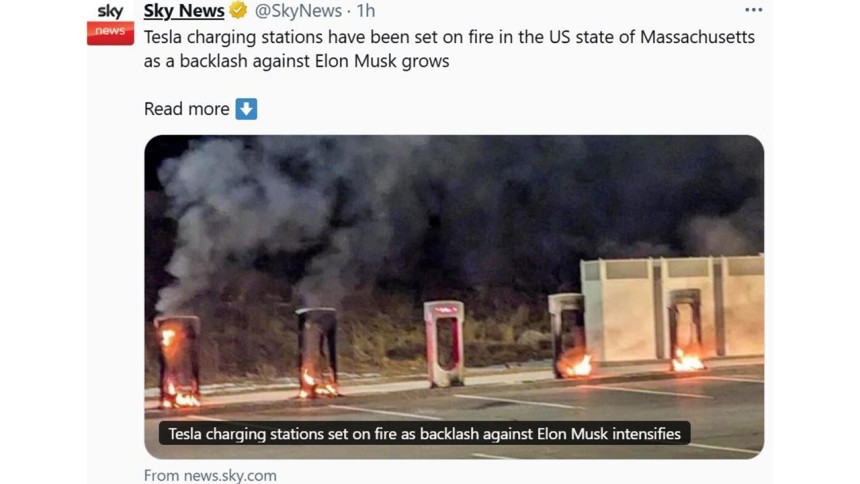Click the gold verified badge beside Sky News
The image size is (860, 484).
[238, 10]
